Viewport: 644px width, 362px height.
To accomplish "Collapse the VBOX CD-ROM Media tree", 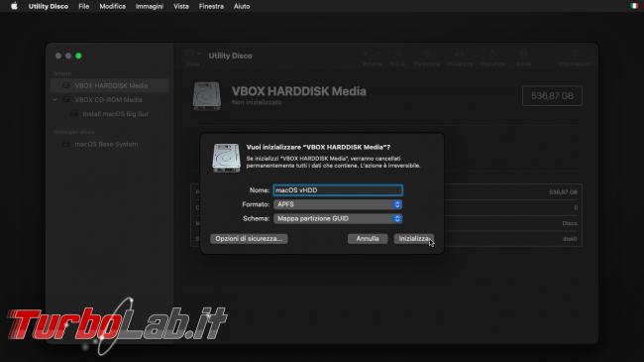I will click(x=55, y=99).
